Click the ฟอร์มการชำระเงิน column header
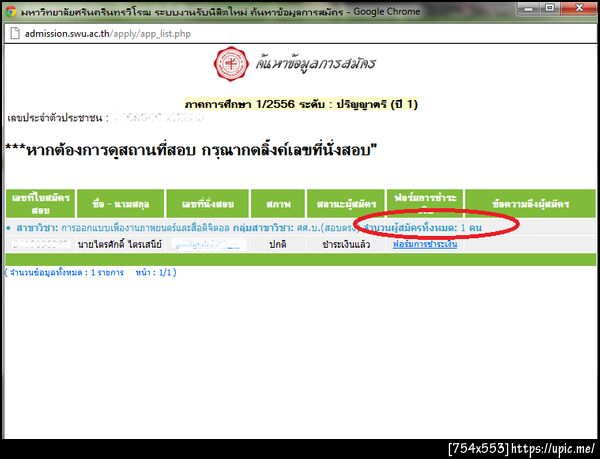600x459 pixels. (x=425, y=203)
